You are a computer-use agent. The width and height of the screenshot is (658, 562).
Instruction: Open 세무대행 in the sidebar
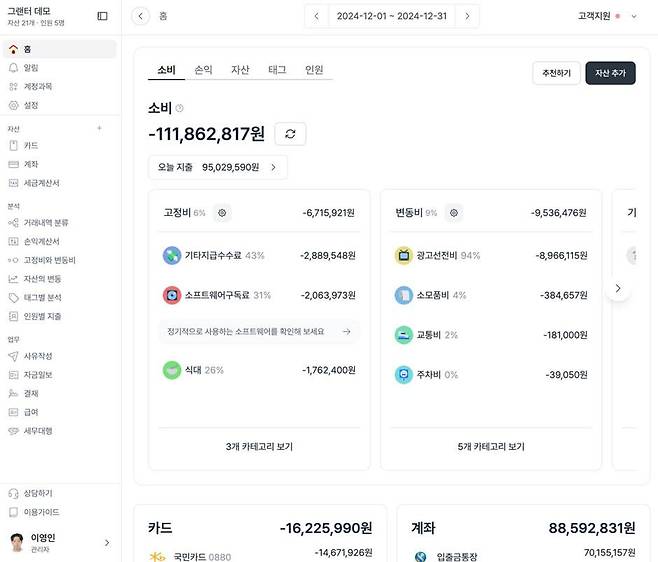point(59,431)
